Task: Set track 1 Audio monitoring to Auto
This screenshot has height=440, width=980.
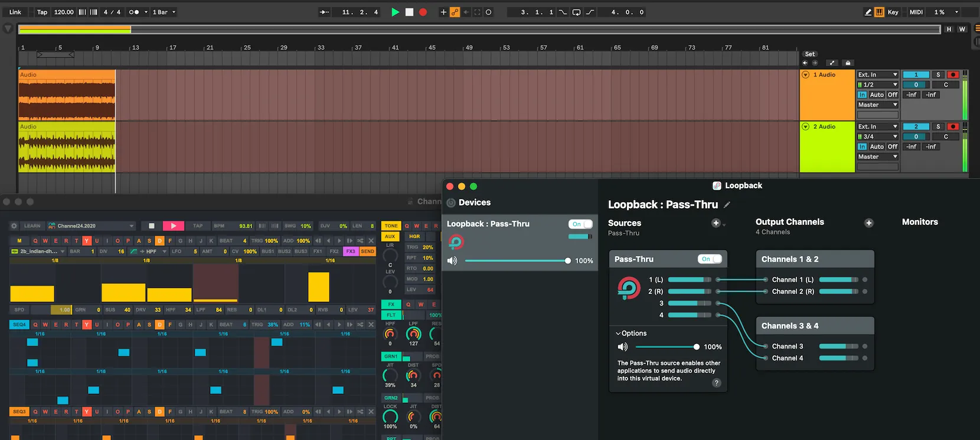Action: (x=877, y=95)
